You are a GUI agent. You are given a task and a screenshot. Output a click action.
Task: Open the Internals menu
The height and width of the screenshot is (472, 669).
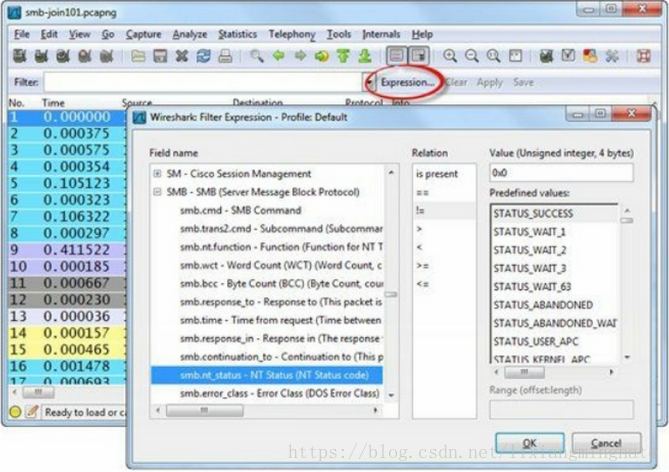point(381,34)
